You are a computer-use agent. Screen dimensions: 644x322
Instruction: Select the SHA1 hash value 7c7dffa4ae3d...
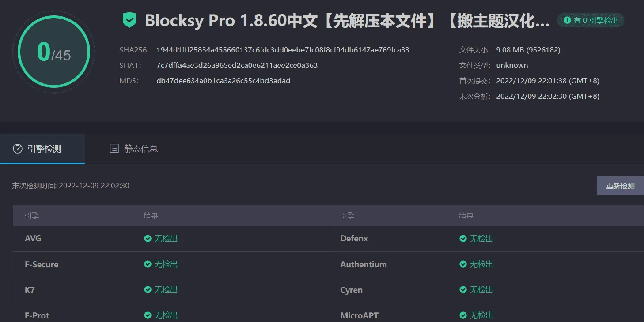(237, 65)
